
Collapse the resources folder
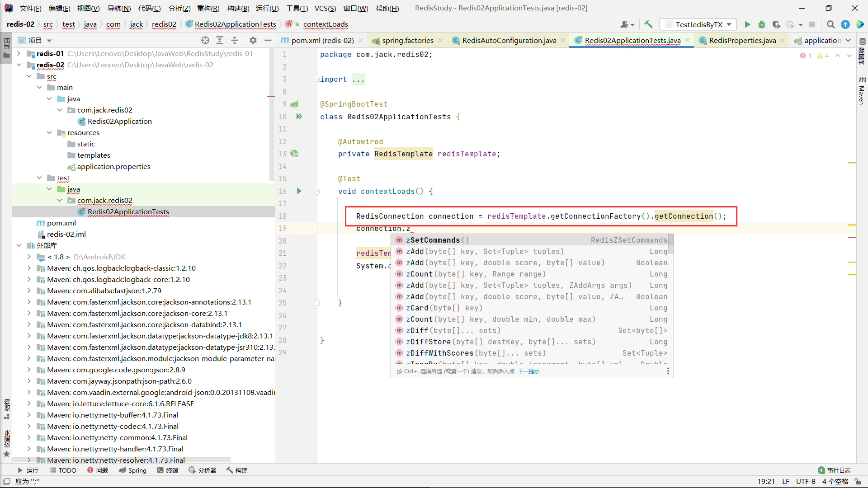pyautogui.click(x=49, y=132)
